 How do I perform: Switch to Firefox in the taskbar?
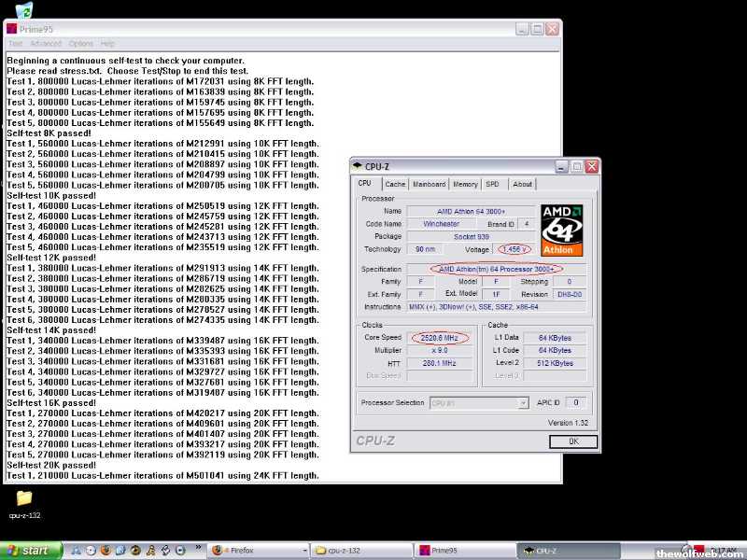click(257, 551)
